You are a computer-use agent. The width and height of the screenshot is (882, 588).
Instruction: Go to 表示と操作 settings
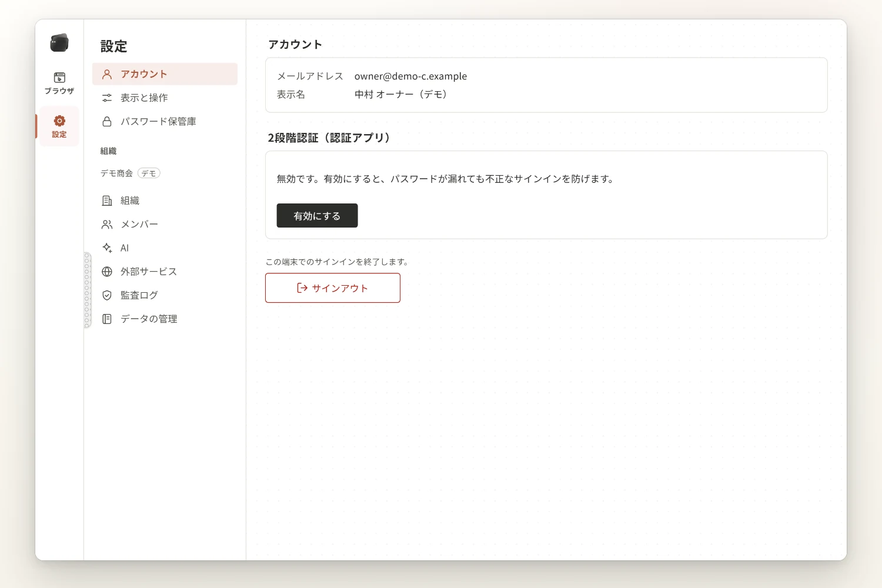165,98
